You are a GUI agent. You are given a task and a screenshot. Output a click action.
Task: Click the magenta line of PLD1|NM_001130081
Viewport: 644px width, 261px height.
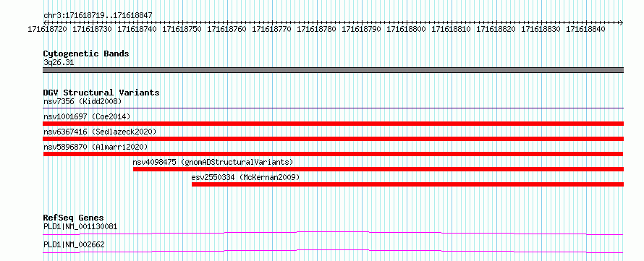point(333,233)
